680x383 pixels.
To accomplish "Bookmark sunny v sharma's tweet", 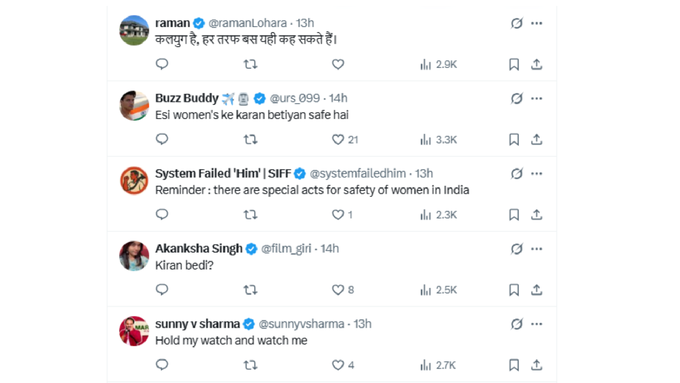I will pos(514,365).
